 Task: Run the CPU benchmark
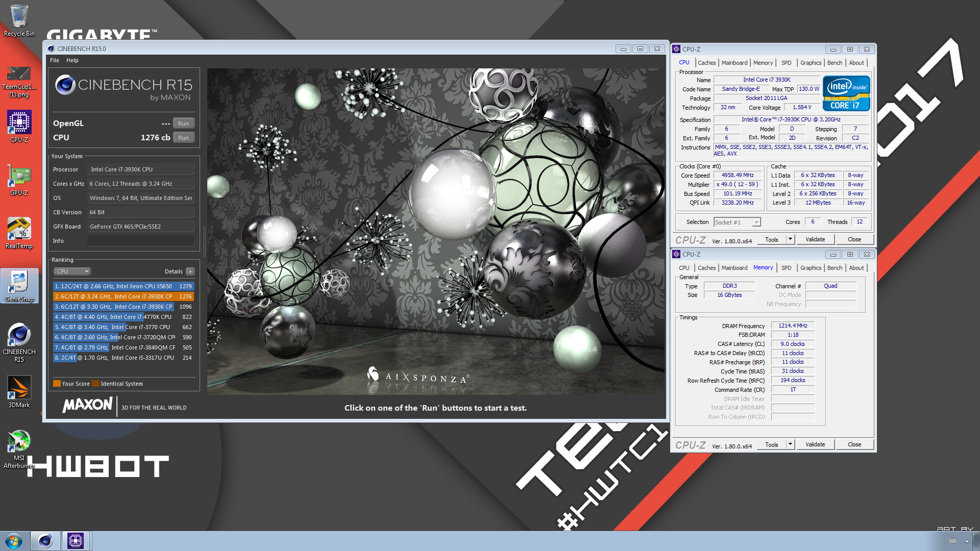tap(184, 138)
